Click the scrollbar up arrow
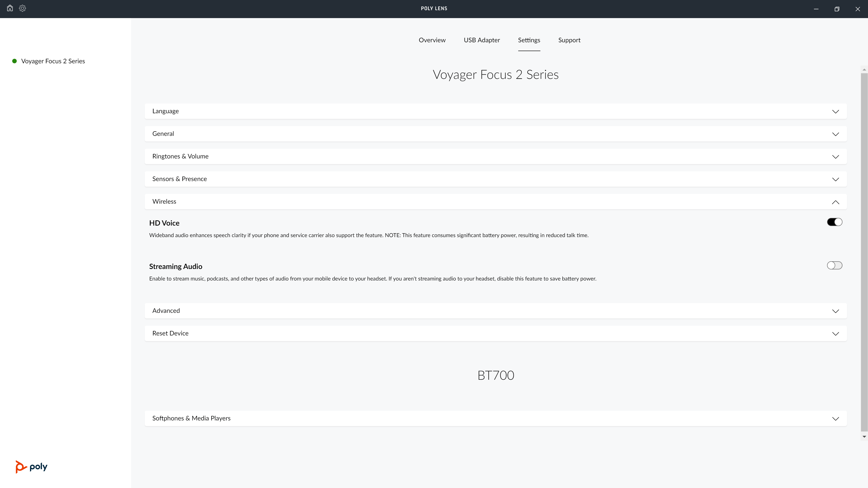The width and height of the screenshot is (868, 488). [x=864, y=70]
